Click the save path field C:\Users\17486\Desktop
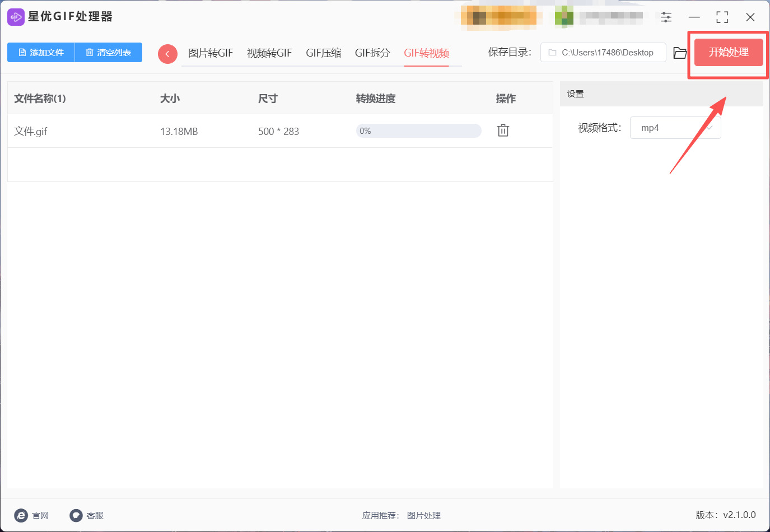Viewport: 770px width, 532px height. [603, 52]
